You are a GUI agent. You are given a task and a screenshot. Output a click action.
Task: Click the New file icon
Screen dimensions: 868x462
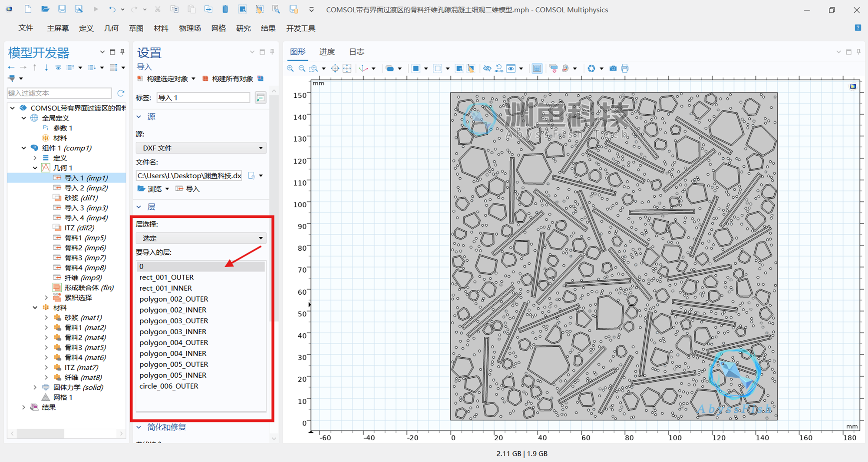pyautogui.click(x=28, y=9)
